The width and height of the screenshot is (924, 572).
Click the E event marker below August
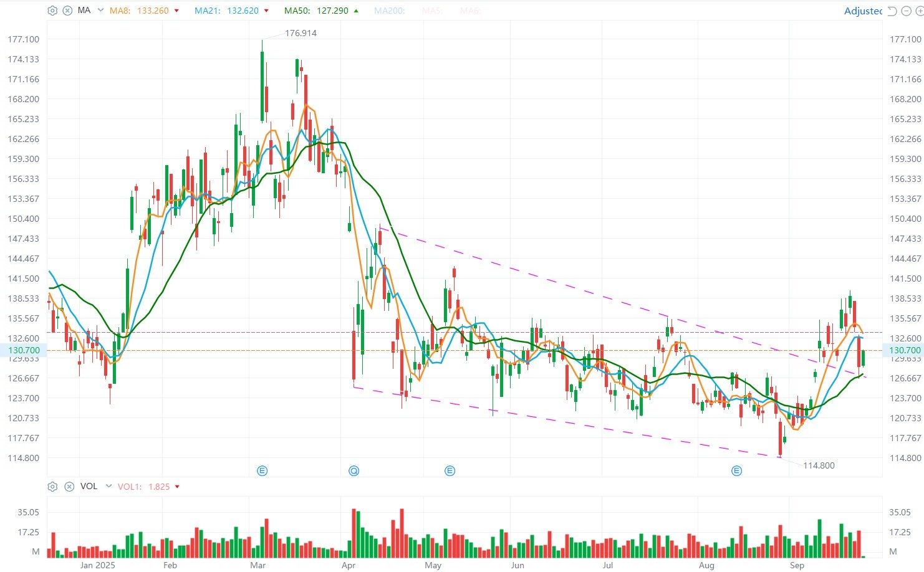[x=736, y=472]
